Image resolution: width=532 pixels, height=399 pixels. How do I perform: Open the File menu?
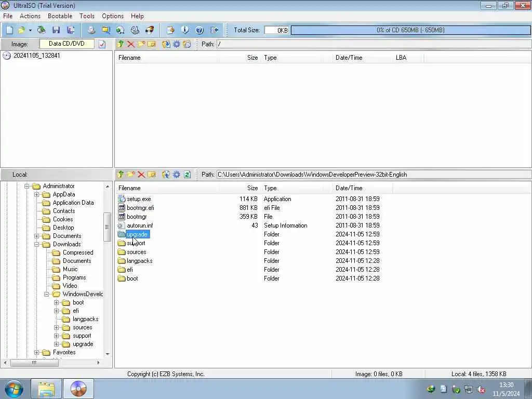click(8, 16)
